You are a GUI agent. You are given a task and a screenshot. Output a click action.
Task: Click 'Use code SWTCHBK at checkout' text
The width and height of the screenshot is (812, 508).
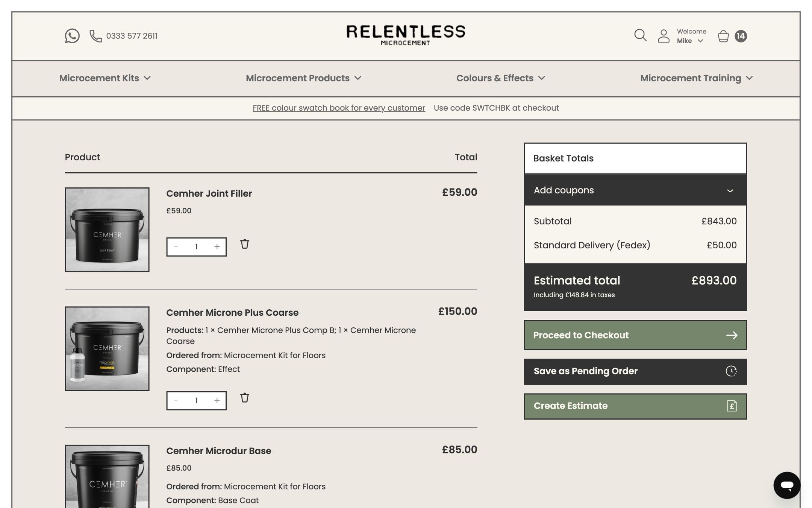(x=496, y=108)
